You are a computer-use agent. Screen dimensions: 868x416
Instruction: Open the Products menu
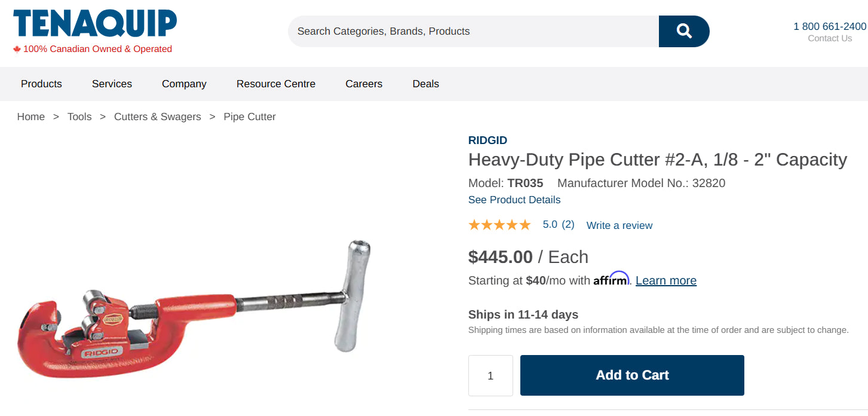coord(41,84)
